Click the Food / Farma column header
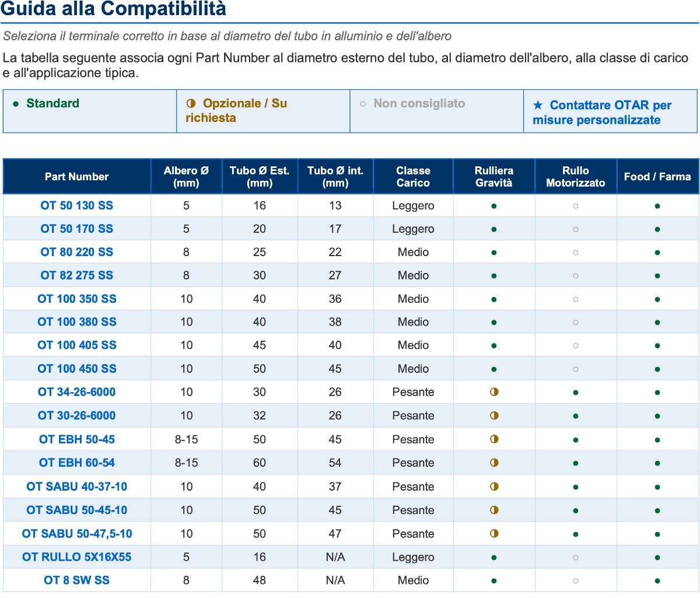 (x=657, y=176)
